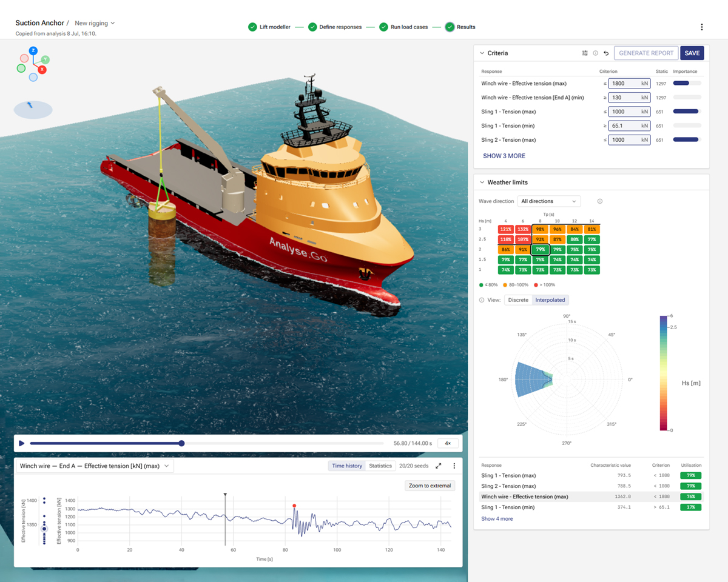Click the Z axis gizmo handle

tap(33, 50)
